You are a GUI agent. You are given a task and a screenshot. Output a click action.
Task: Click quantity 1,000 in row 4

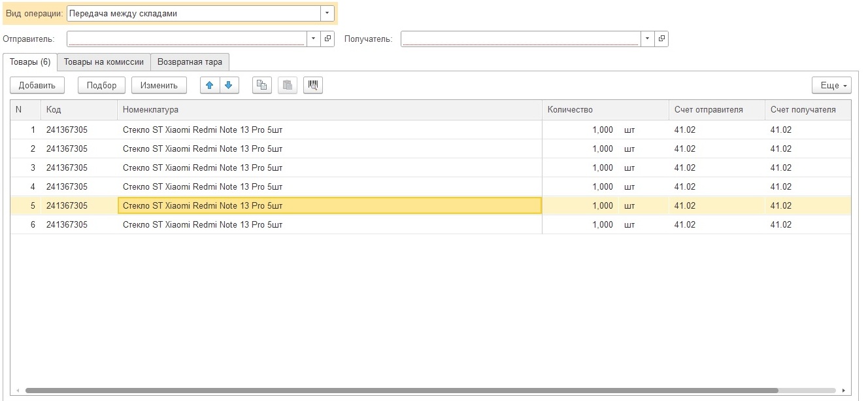click(603, 186)
